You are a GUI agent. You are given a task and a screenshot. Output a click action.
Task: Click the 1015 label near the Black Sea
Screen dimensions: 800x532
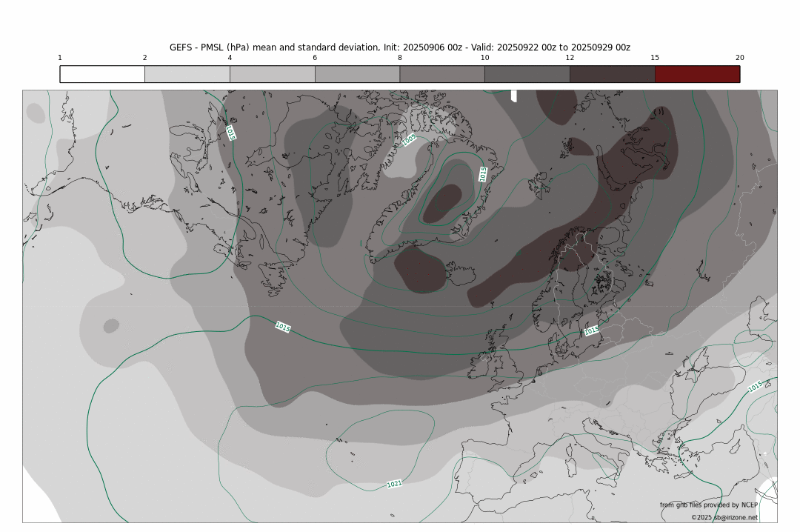[755, 387]
